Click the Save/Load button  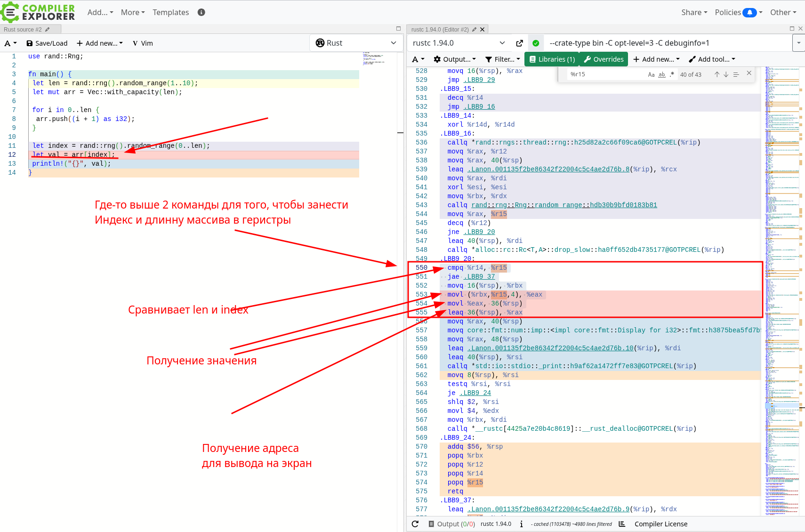47,43
